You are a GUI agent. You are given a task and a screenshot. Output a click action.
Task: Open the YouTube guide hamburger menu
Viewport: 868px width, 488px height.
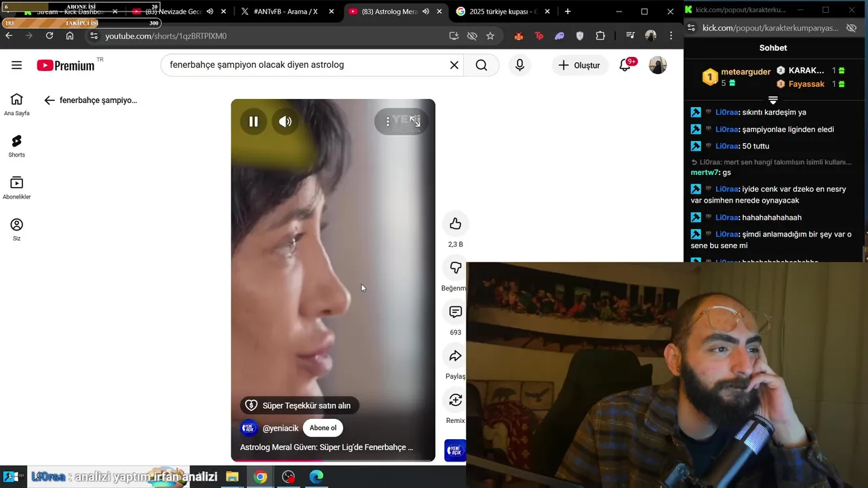click(16, 65)
